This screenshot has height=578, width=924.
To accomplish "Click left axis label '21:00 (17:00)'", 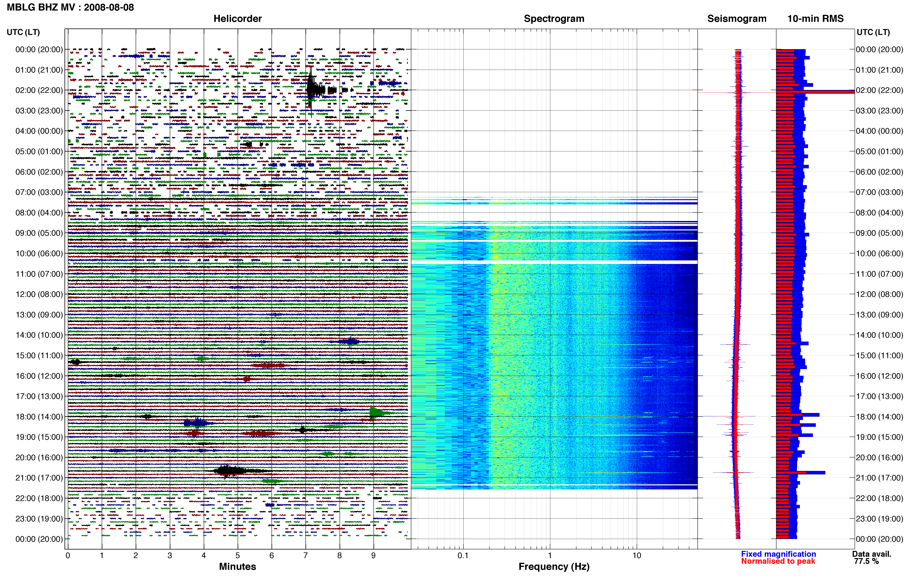I will [39, 478].
